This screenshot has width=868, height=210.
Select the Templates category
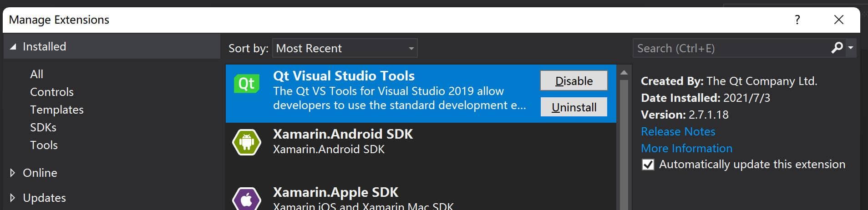pyautogui.click(x=56, y=110)
